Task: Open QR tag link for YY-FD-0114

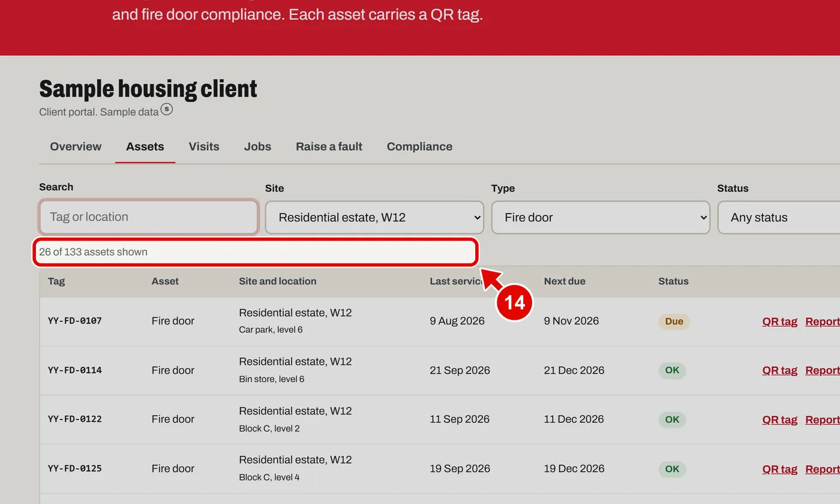Action: click(779, 370)
